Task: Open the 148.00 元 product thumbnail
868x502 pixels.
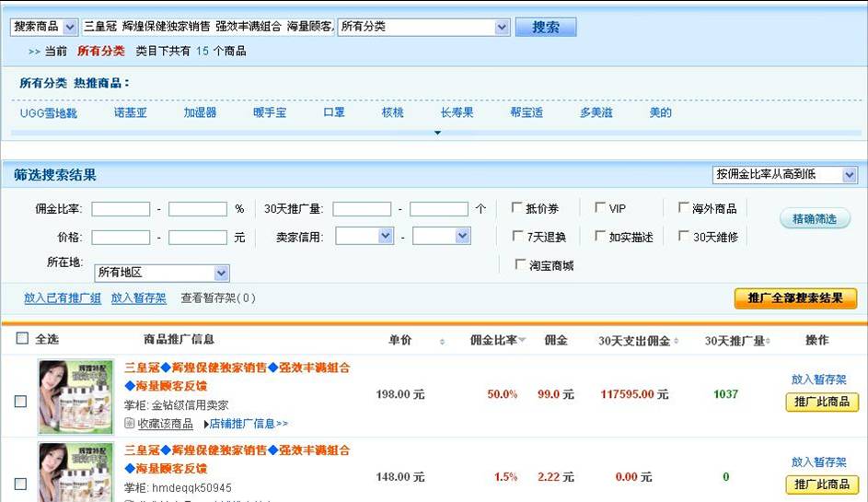Action: 75,473
